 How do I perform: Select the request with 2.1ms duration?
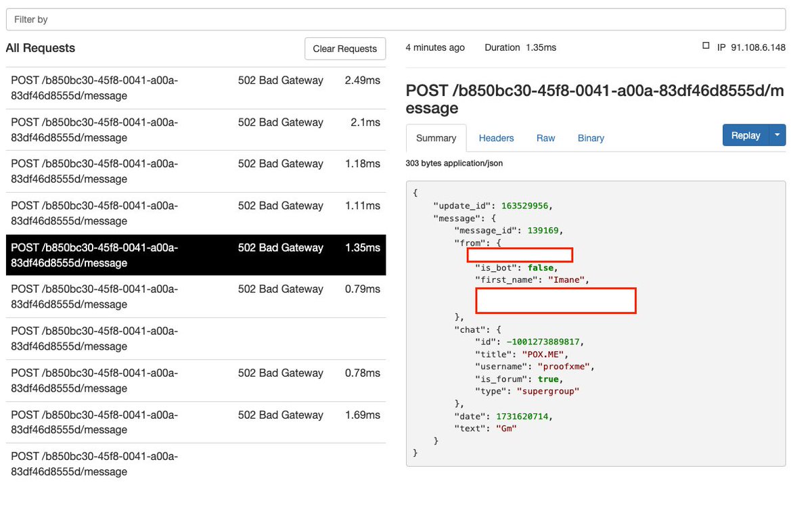click(x=196, y=130)
